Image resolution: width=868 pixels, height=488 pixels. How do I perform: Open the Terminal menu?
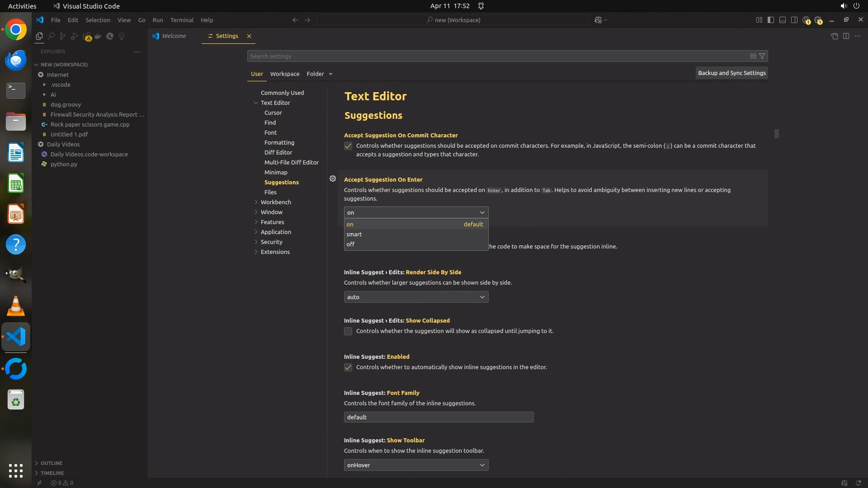point(182,20)
